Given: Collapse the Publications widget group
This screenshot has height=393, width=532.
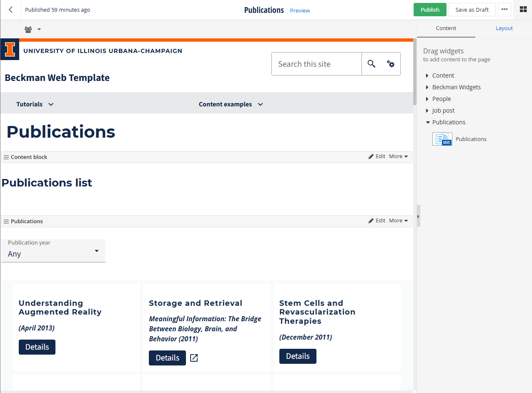Looking at the screenshot, I should click(428, 122).
